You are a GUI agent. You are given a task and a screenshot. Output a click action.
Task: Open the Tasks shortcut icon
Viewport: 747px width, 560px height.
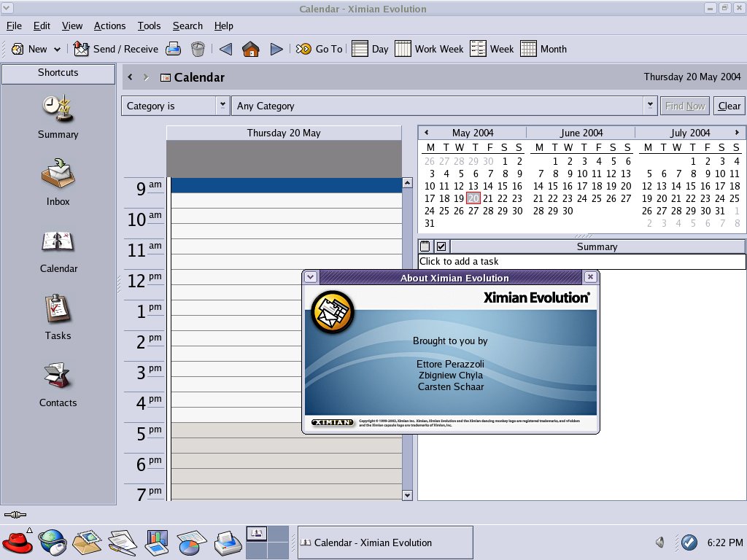coord(58,311)
